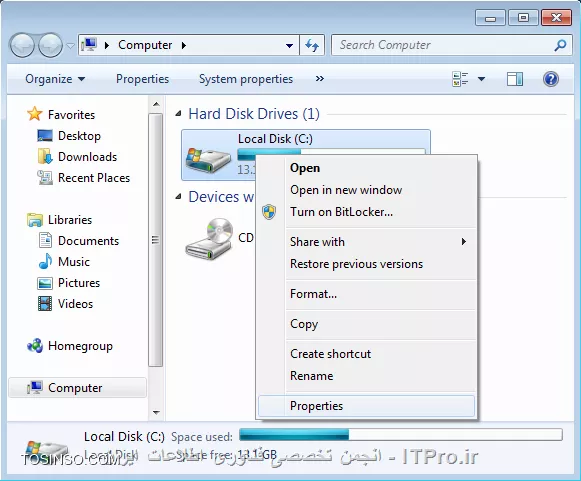The height and width of the screenshot is (481, 581).
Task: Click the computer icon in address bar
Action: point(89,45)
